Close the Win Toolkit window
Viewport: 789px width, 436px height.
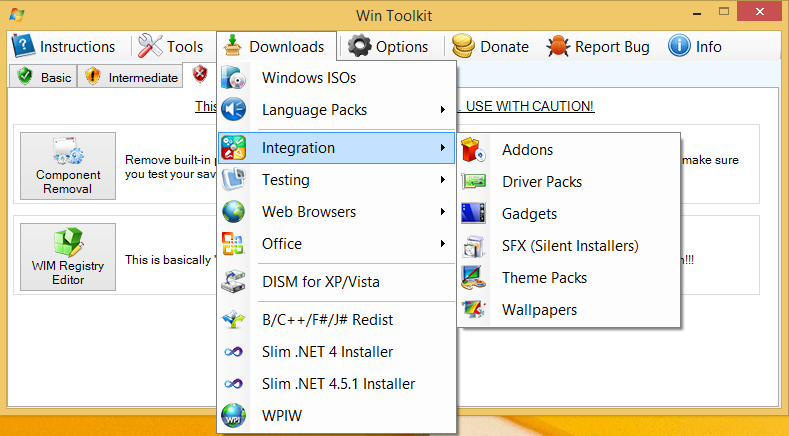[760, 11]
